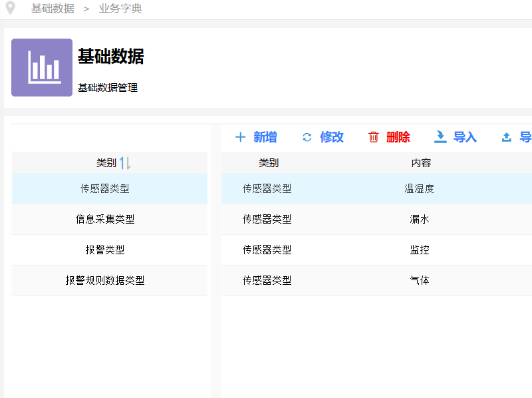This screenshot has height=398, width=532.
Task: Click the download arrow icon for 导入
Action: click(x=440, y=137)
